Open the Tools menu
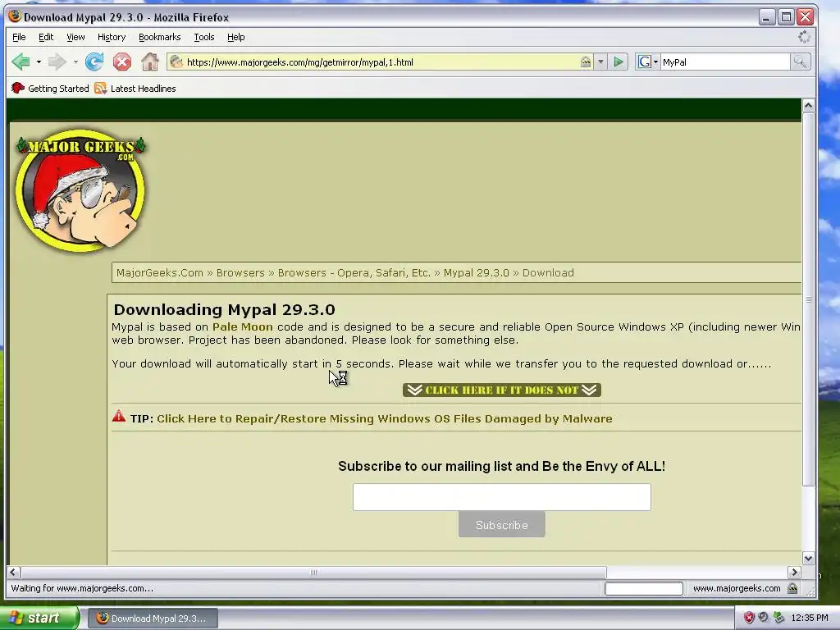The image size is (840, 630). (x=204, y=37)
